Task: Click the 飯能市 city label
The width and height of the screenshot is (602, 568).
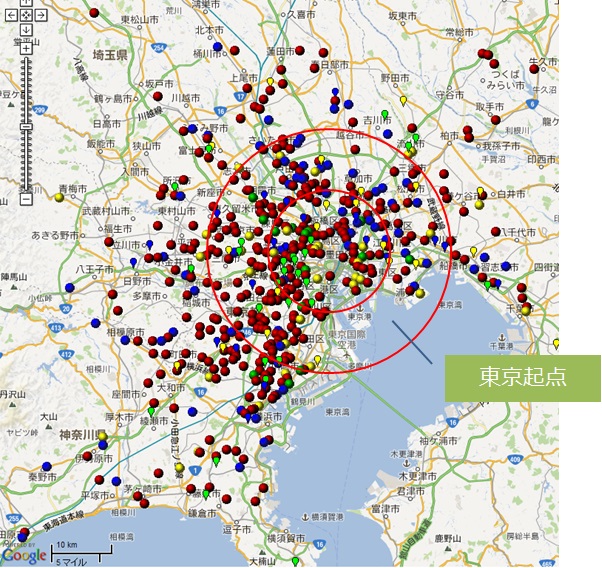Action: click(101, 144)
